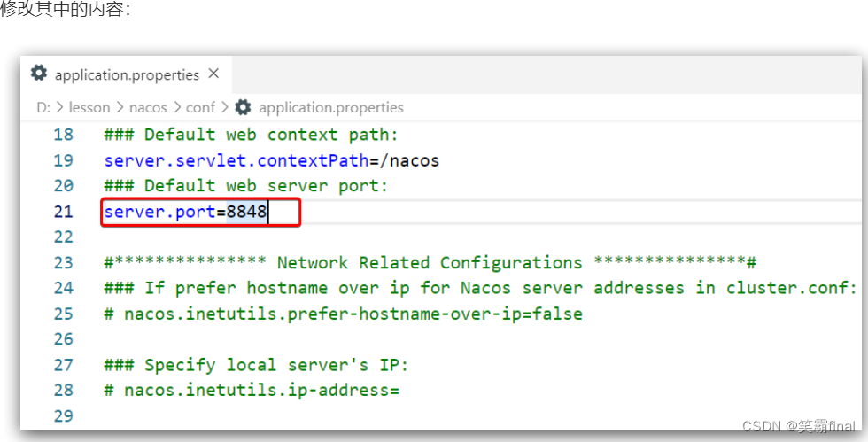Click the /nacos value on line 19
This screenshot has width=868, height=442.
coord(409,160)
